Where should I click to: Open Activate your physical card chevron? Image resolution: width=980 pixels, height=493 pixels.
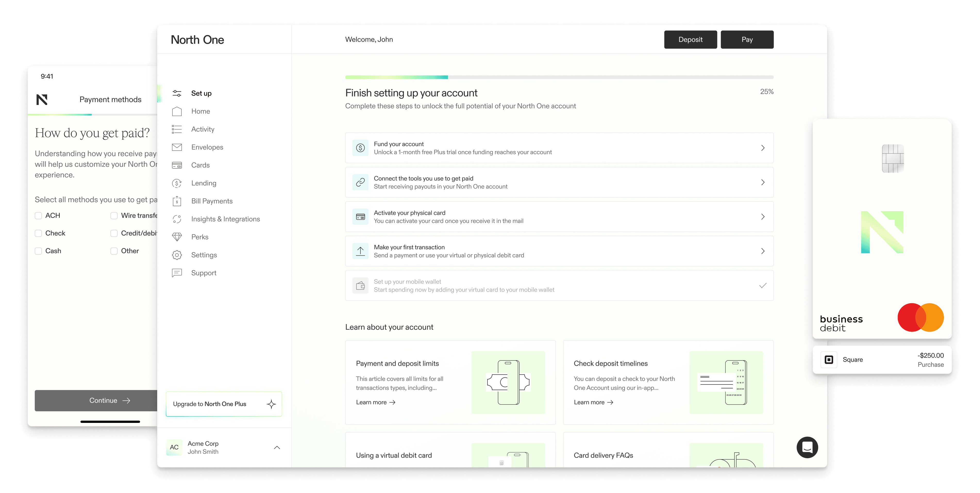click(x=763, y=217)
